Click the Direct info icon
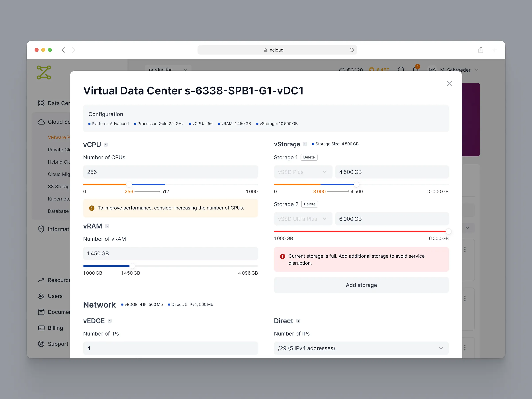The height and width of the screenshot is (399, 532). 298,321
